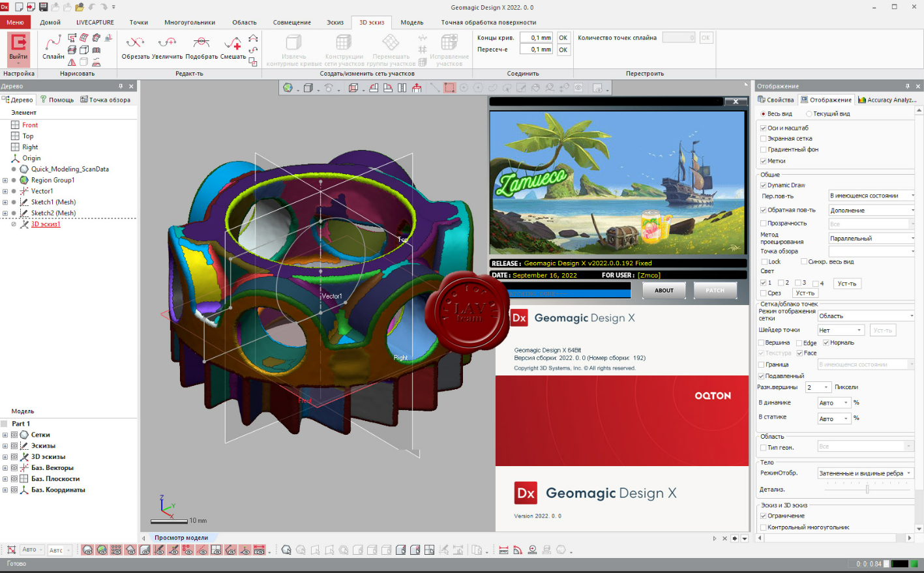Viewport: 924px width, 573px height.
Task: Click the Save icon in quick access toolbar
Action: coord(44,7)
